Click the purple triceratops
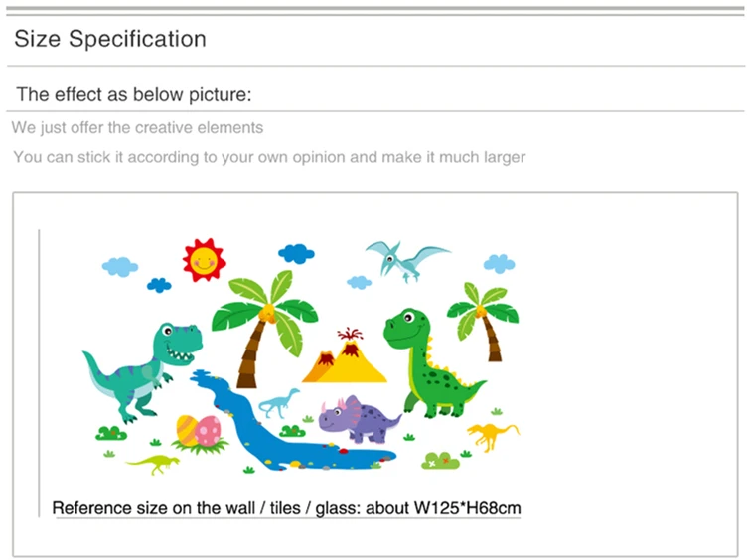Image resolution: width=747 pixels, height=560 pixels. (360, 420)
